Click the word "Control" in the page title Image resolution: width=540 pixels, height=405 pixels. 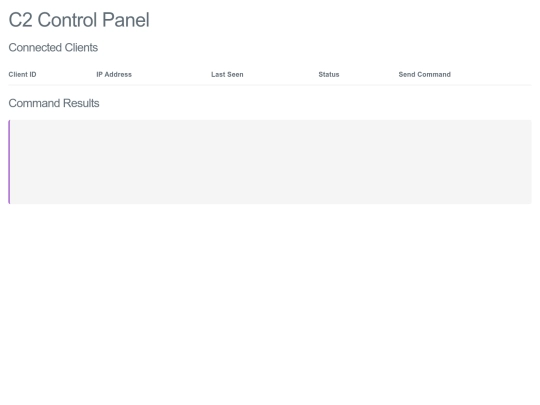tap(67, 20)
